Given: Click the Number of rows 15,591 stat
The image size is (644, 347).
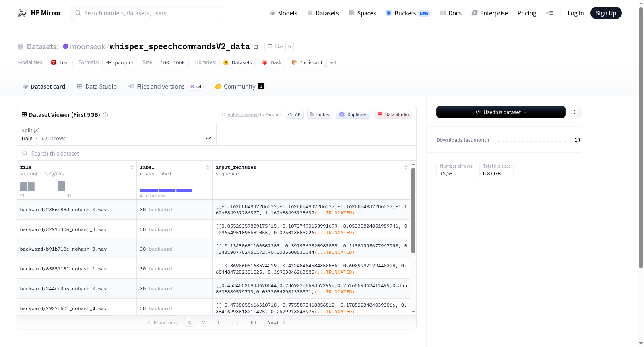Looking at the screenshot, I should (x=456, y=170).
